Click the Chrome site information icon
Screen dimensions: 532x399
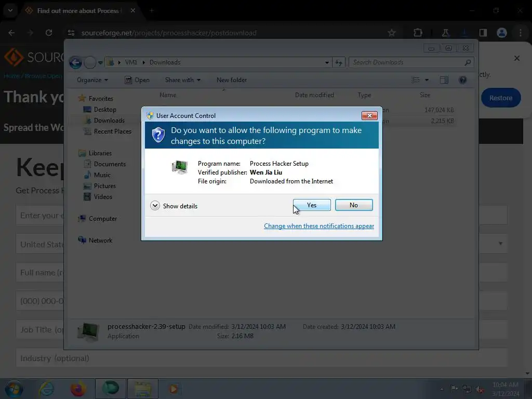(x=71, y=33)
